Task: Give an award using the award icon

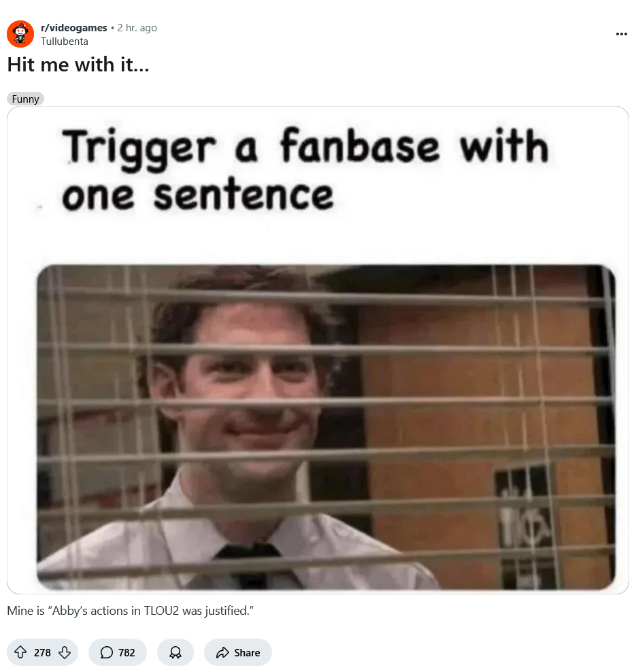Action: click(x=175, y=652)
